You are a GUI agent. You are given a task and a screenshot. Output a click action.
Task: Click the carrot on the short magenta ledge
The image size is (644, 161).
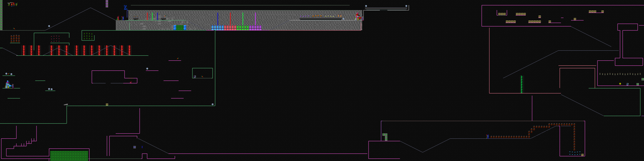pos(178,58)
